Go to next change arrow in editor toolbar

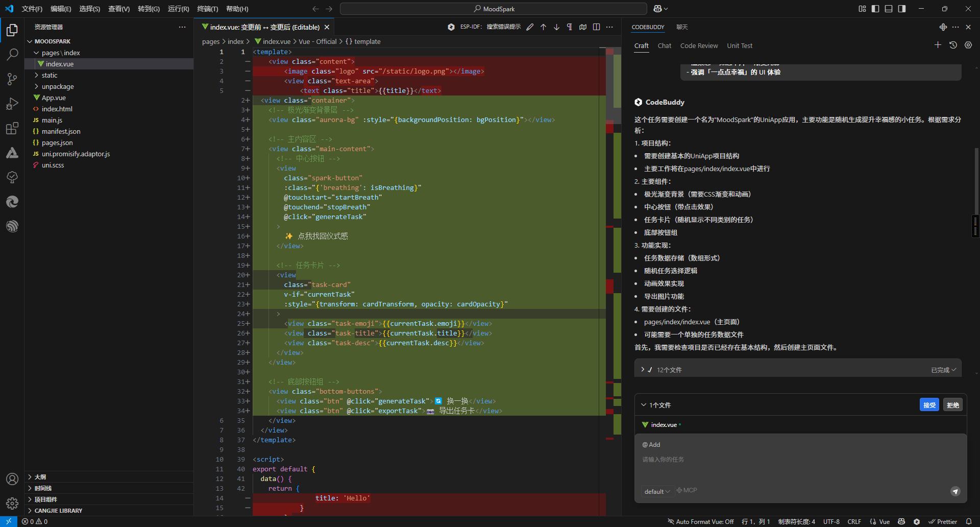(x=556, y=27)
